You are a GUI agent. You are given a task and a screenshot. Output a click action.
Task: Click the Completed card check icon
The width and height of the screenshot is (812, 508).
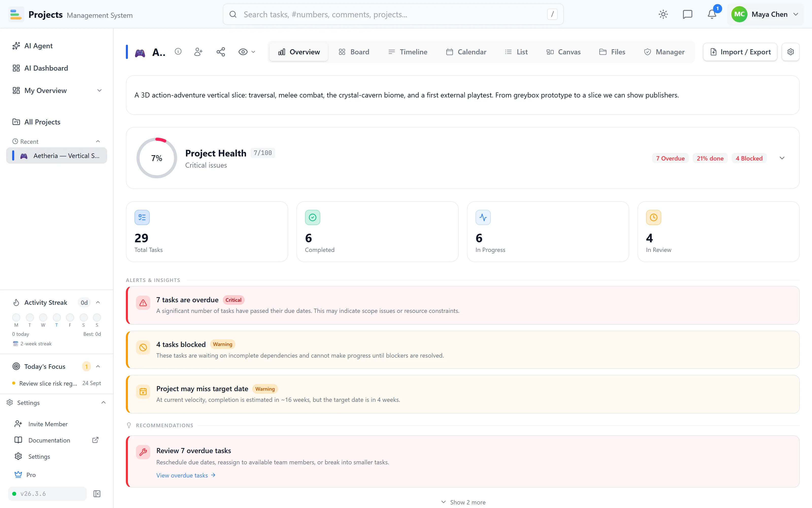pyautogui.click(x=312, y=217)
